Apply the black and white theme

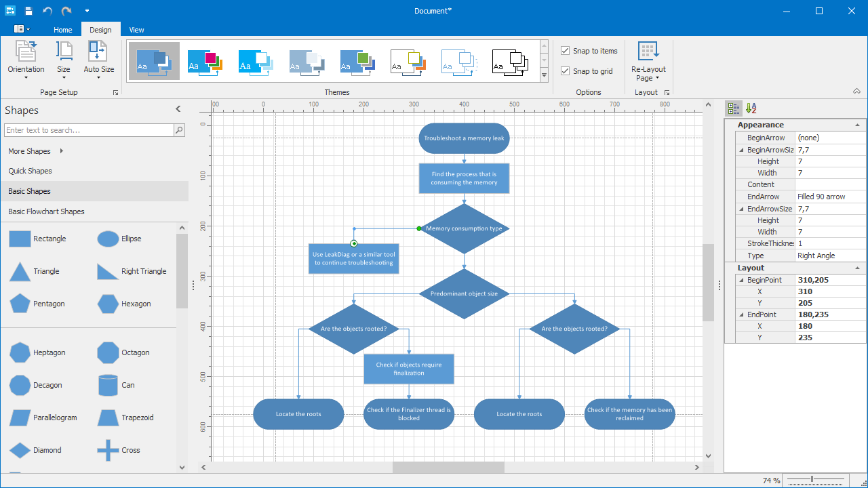pos(510,62)
